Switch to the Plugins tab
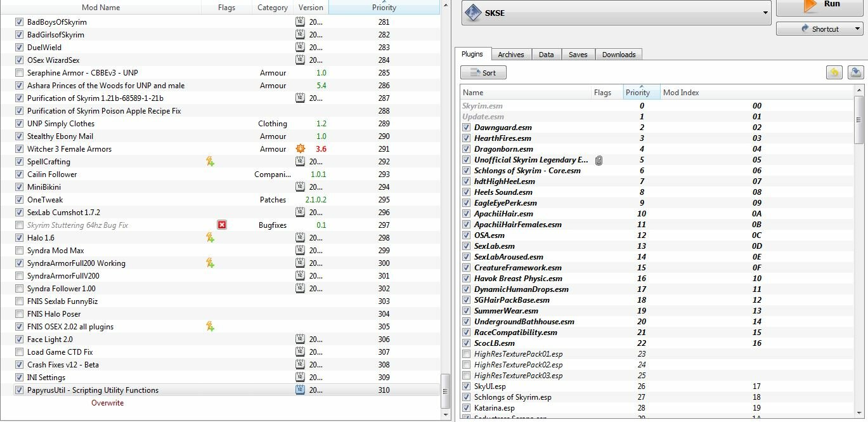 click(x=472, y=54)
